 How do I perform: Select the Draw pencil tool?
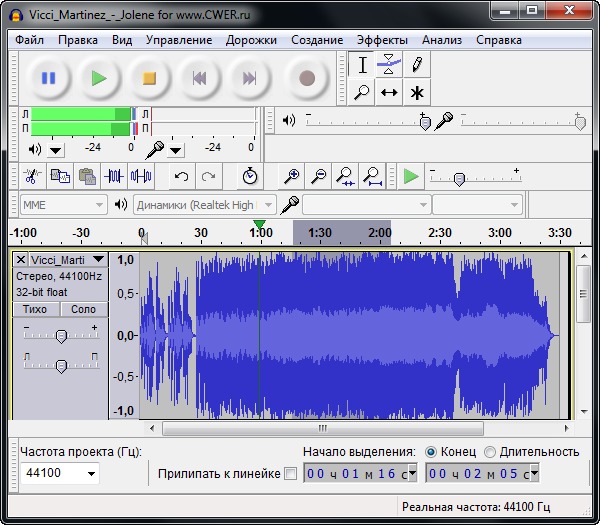[x=417, y=65]
